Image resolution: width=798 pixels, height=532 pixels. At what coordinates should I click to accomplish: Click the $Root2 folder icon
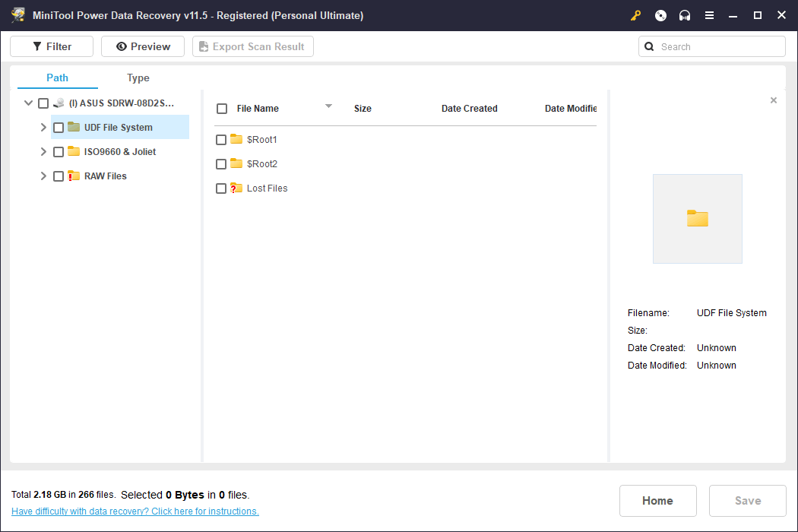(236, 163)
